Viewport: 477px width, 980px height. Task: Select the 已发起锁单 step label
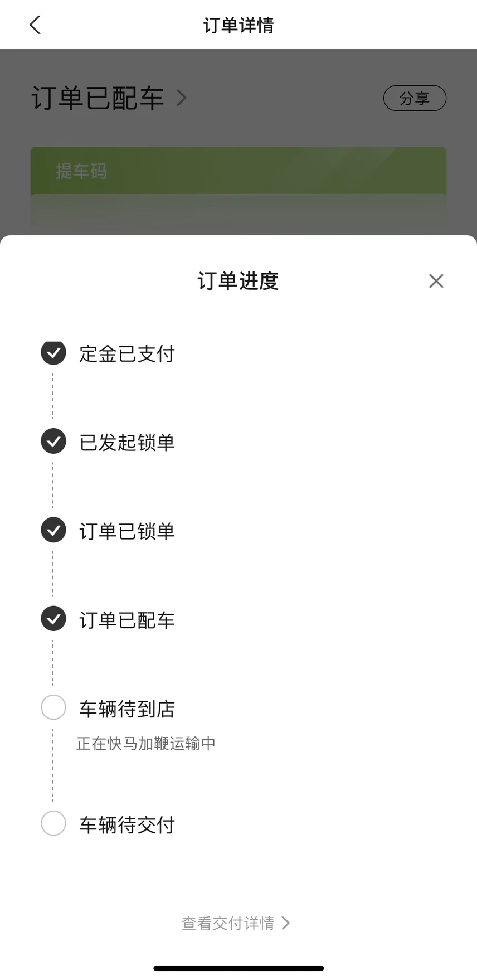(127, 442)
